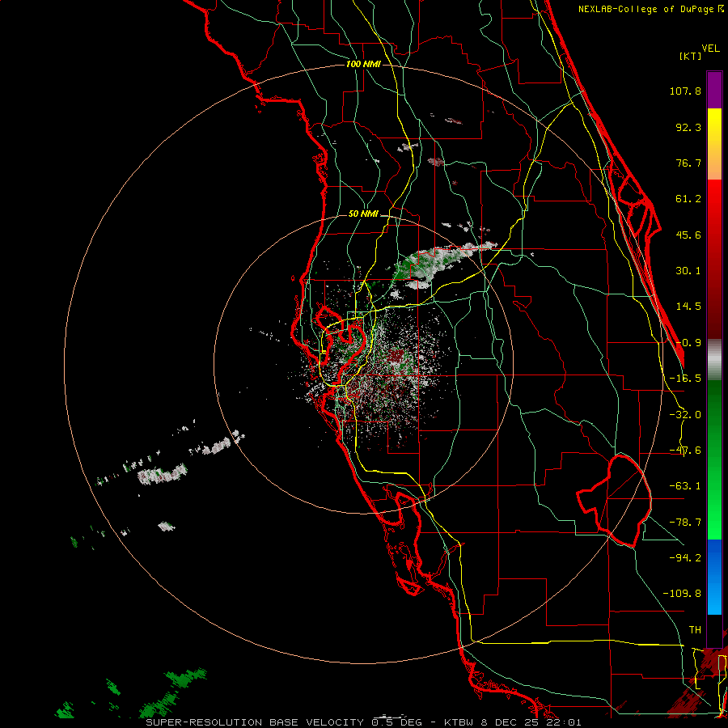This screenshot has width=728, height=728.
Task: Pick the yellow-orange segment of the color bar
Action: pyautogui.click(x=714, y=144)
